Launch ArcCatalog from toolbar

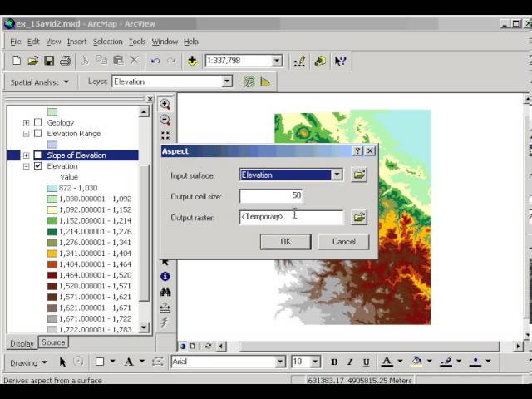[320, 61]
